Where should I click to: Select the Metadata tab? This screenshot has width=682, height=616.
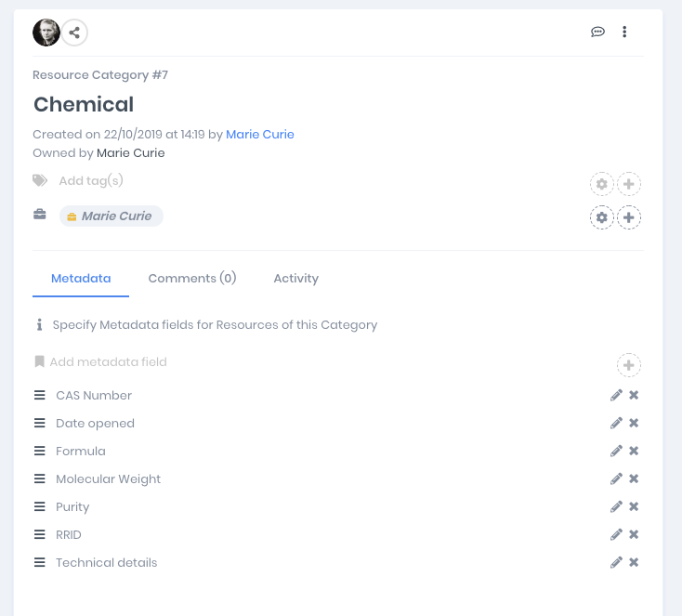(81, 279)
